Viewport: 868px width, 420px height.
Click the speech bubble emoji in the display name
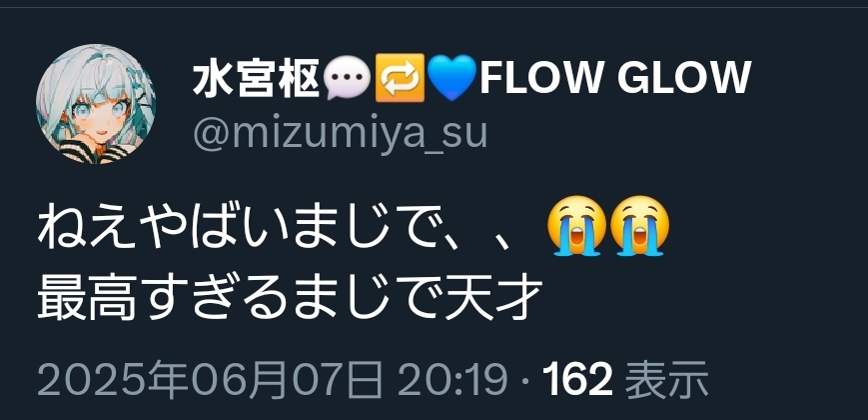[347, 78]
